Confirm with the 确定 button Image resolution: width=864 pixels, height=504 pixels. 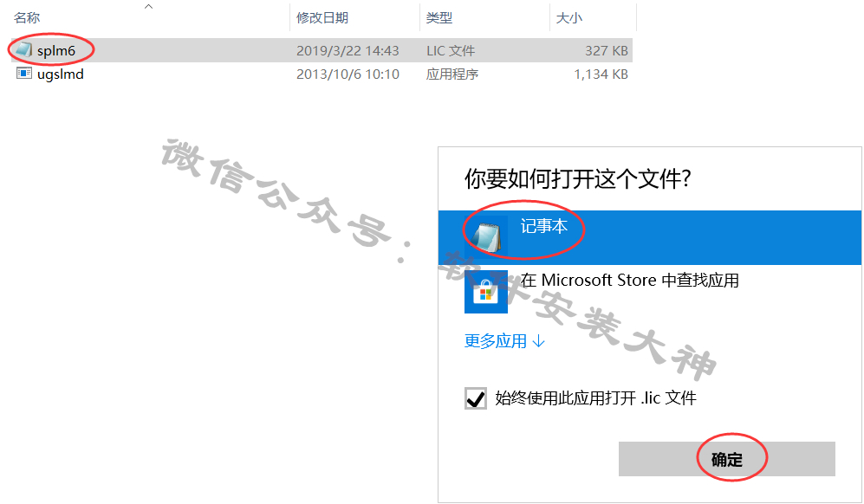726,459
